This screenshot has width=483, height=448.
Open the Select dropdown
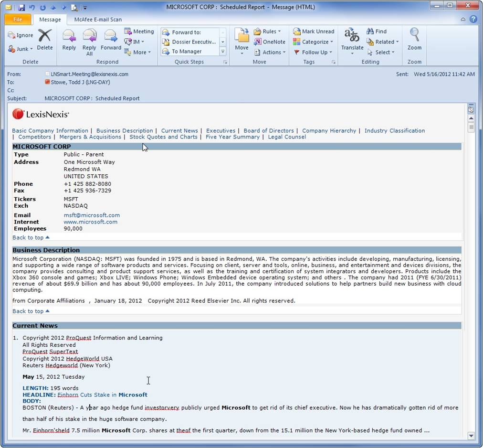[x=381, y=53]
